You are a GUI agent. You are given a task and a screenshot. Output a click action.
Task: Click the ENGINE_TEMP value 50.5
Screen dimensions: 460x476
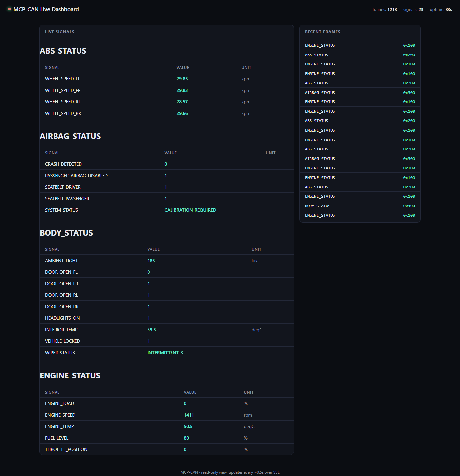tap(188, 426)
